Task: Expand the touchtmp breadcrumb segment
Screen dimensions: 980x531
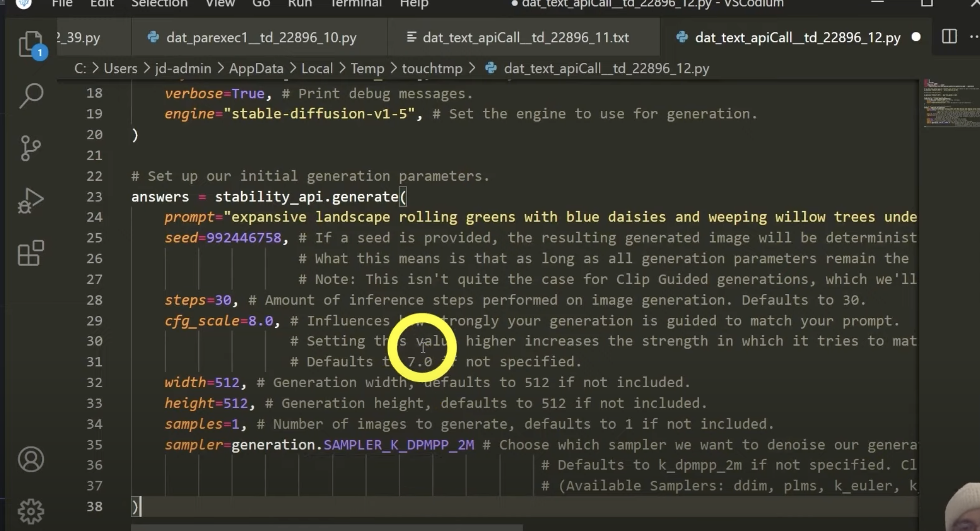Action: tap(432, 68)
